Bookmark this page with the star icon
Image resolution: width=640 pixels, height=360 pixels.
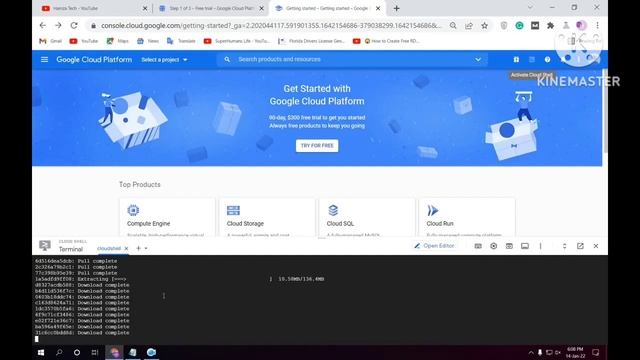click(484, 25)
